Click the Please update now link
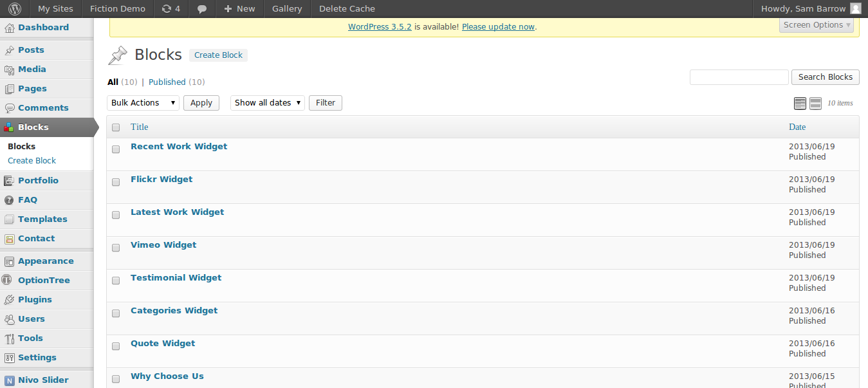 click(x=498, y=27)
